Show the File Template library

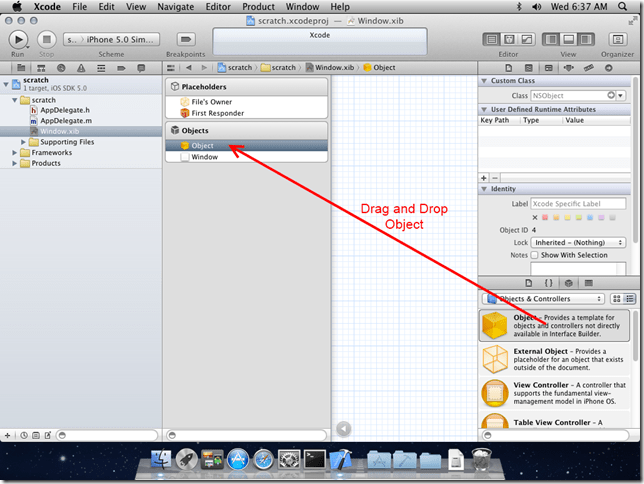point(529,283)
